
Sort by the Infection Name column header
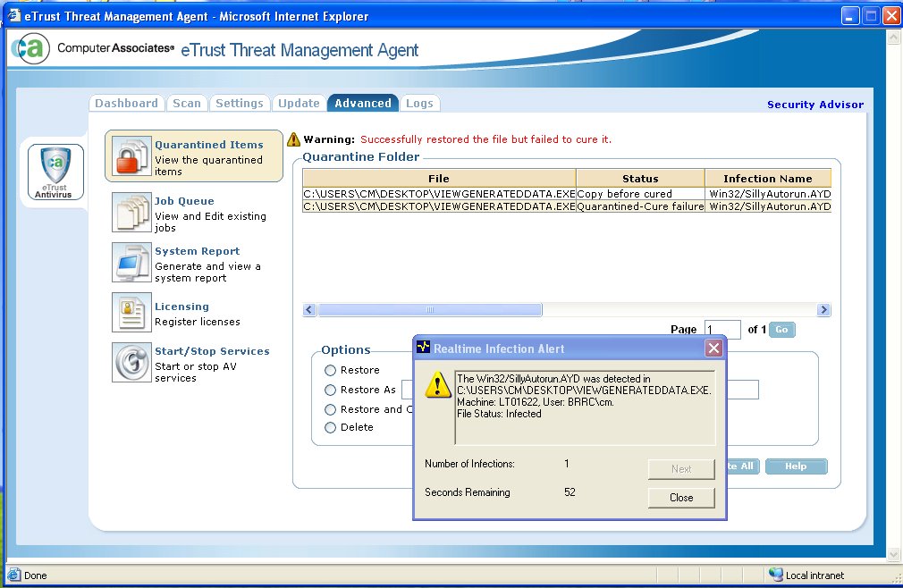coord(768,179)
